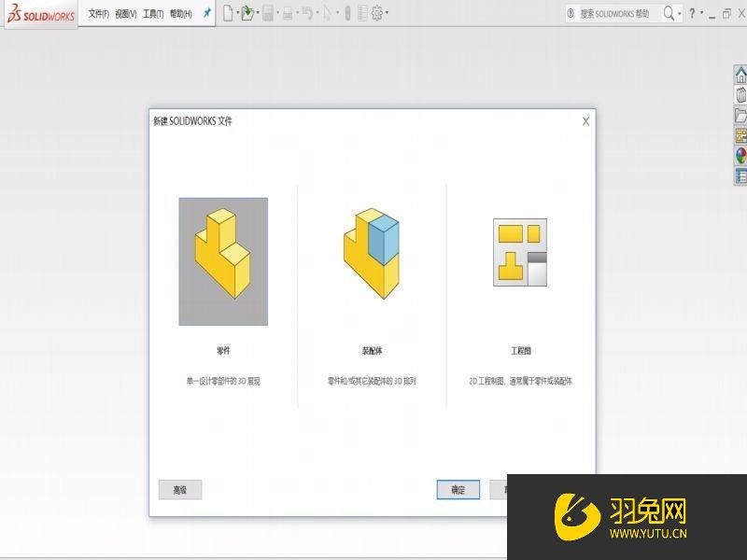This screenshot has height=560, width=747.
Task: Click the question mark Help icon
Action: [x=692, y=13]
